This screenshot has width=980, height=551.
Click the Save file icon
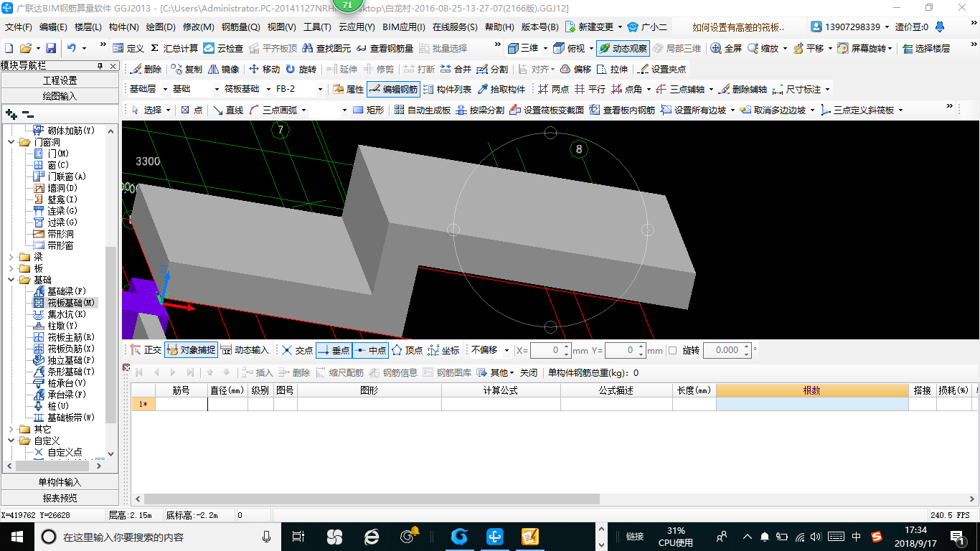tap(51, 48)
